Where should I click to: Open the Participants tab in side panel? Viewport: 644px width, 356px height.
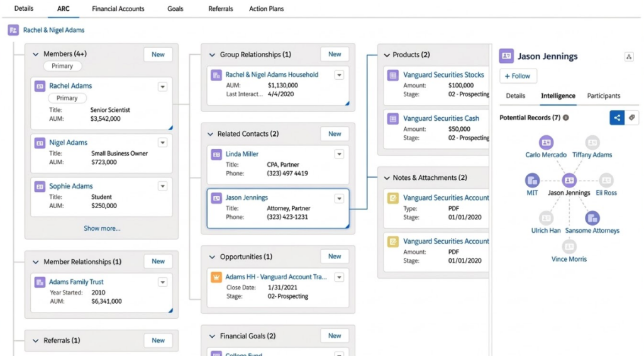[x=603, y=96]
